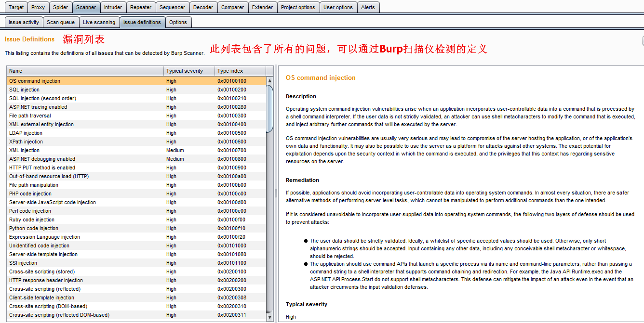Select File path traversal row
Screen dimensions: 644x323
136,116
